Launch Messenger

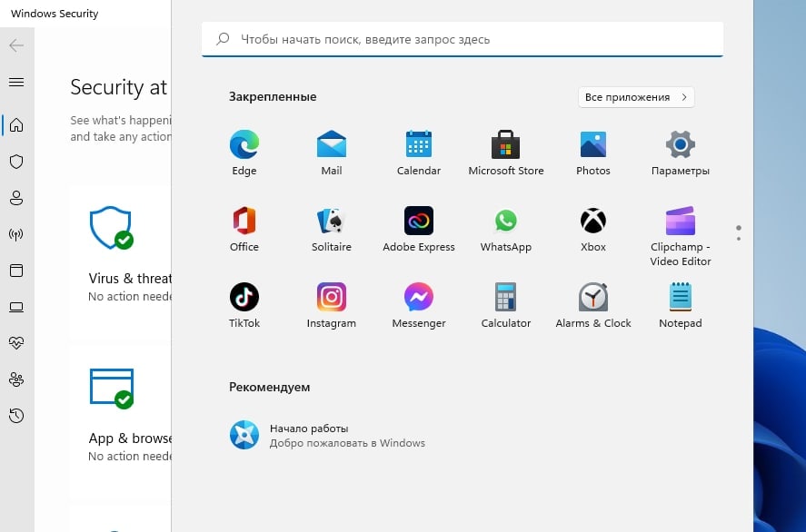pos(419,305)
